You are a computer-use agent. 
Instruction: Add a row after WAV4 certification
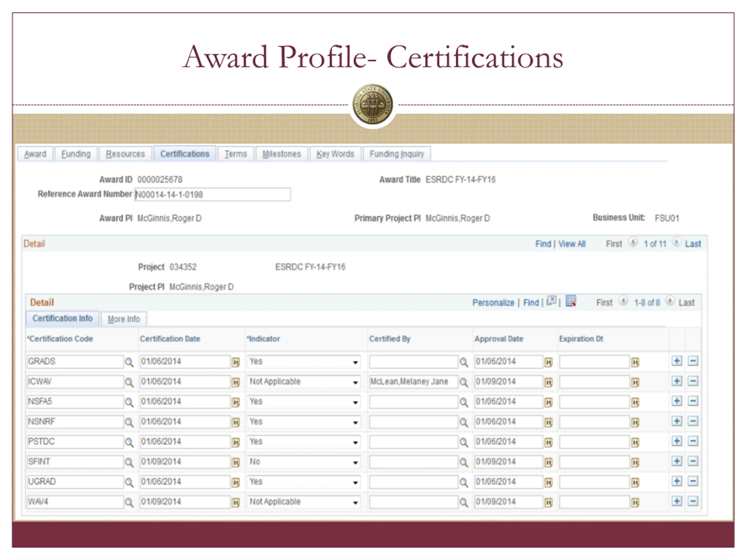click(x=677, y=501)
